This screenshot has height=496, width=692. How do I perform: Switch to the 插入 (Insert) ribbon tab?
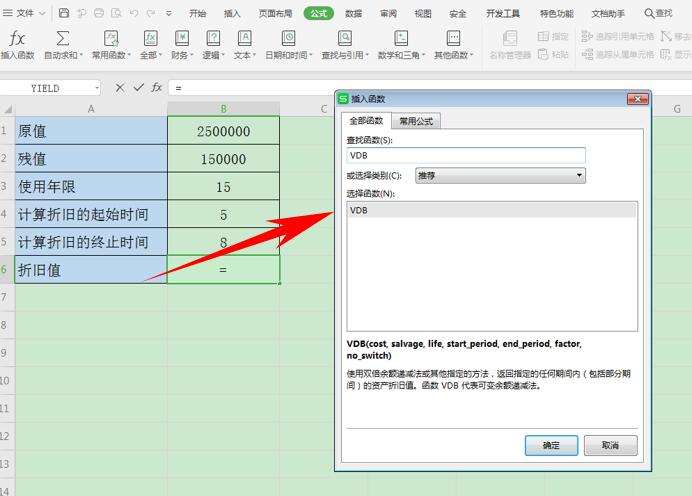232,13
